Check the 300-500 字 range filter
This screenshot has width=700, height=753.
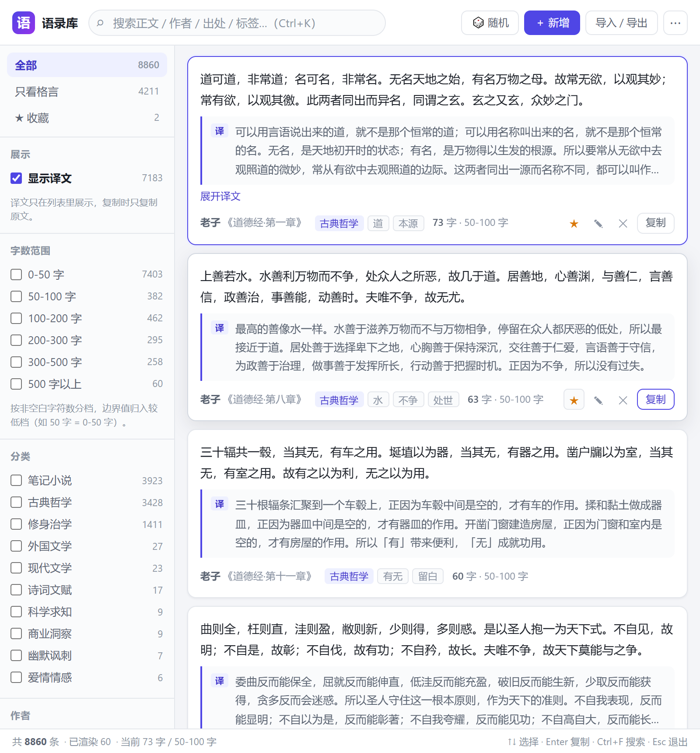(x=16, y=362)
